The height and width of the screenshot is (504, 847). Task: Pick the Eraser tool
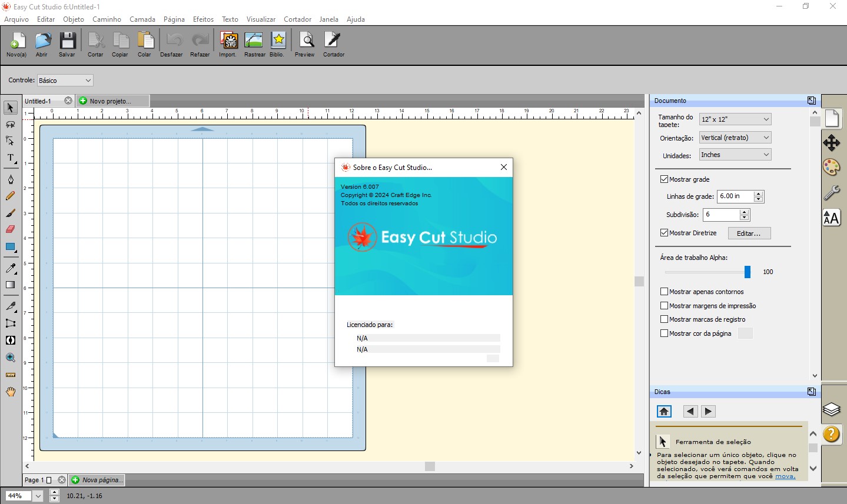10,229
